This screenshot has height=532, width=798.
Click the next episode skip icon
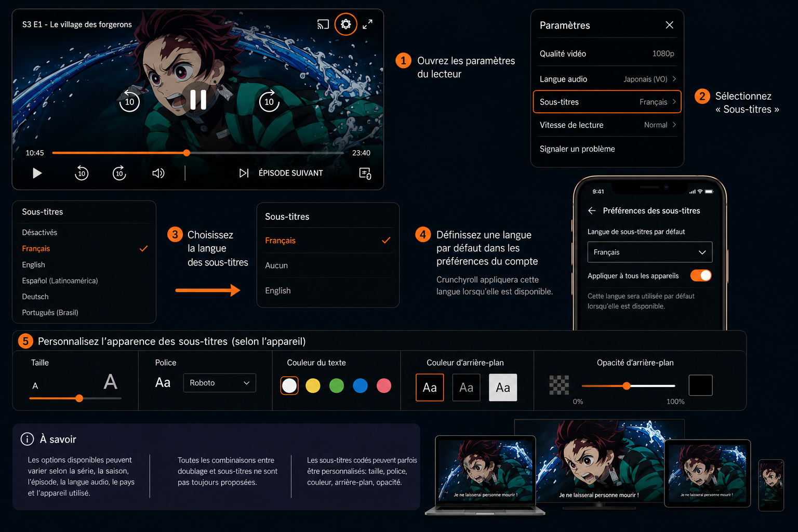pos(244,173)
